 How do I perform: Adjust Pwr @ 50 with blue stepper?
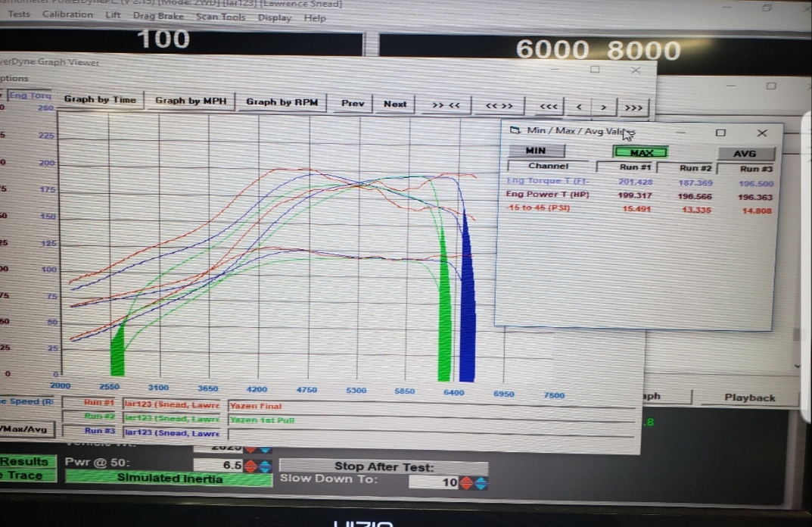(x=265, y=466)
